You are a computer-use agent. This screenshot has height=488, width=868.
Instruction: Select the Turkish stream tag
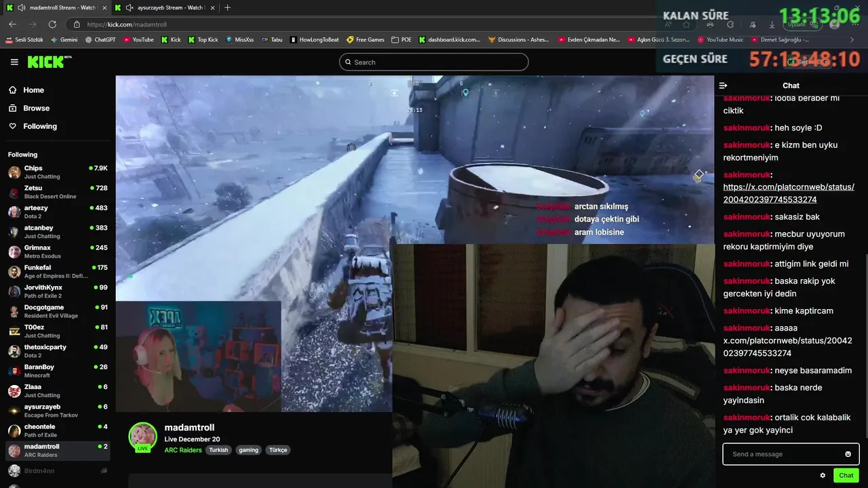pyautogui.click(x=218, y=450)
